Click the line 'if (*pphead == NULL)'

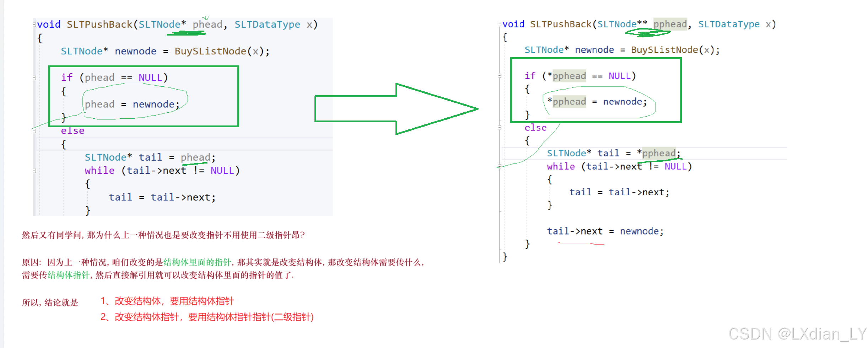[x=580, y=76]
